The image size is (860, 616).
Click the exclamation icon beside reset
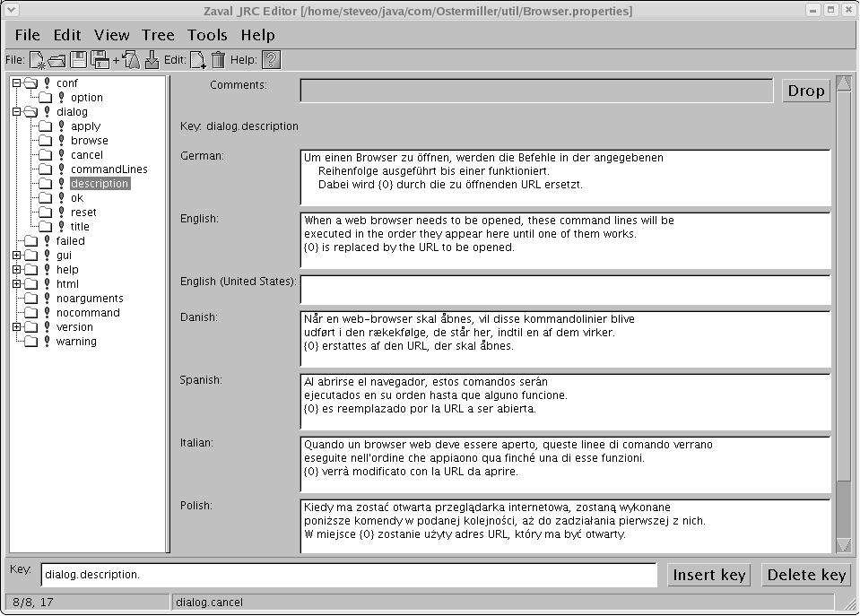pyautogui.click(x=61, y=213)
